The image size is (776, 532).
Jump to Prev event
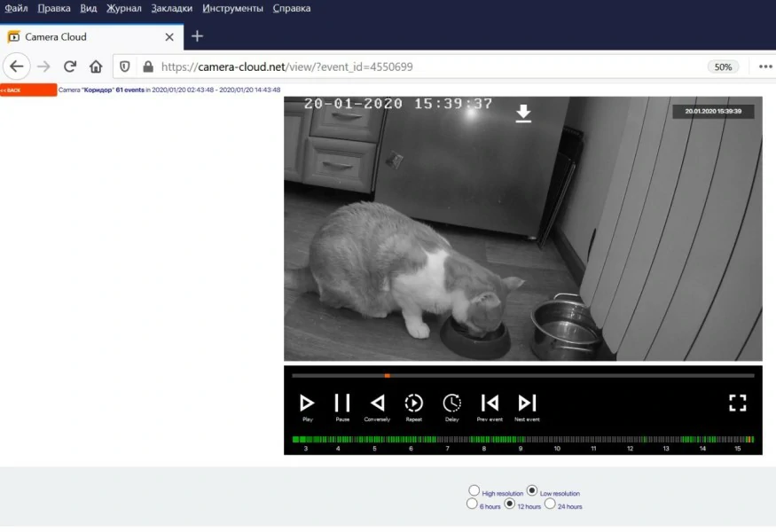click(x=490, y=403)
